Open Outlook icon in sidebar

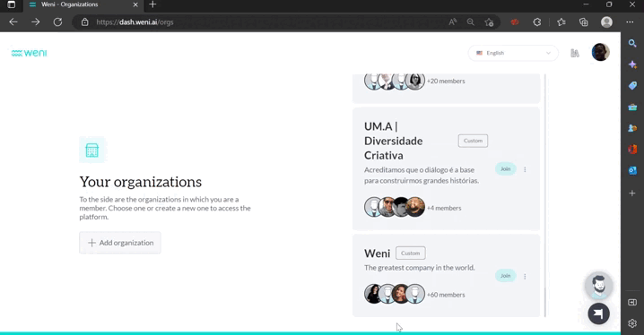click(632, 170)
